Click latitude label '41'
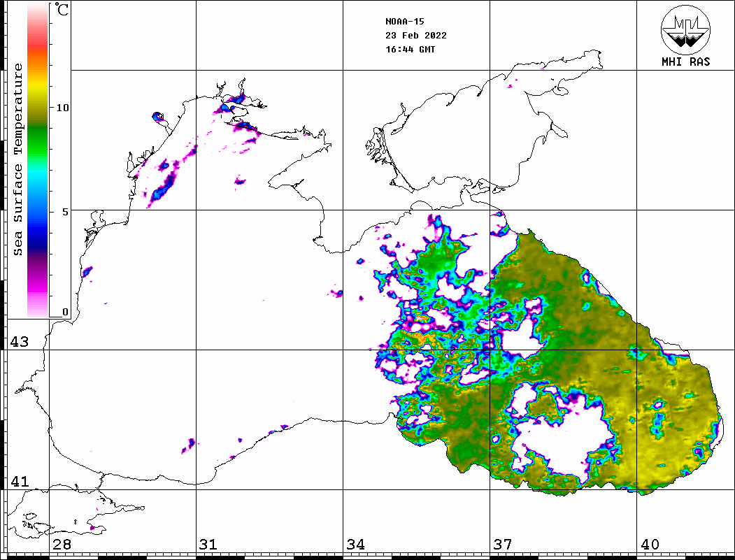The width and height of the screenshot is (735, 560). point(19,481)
